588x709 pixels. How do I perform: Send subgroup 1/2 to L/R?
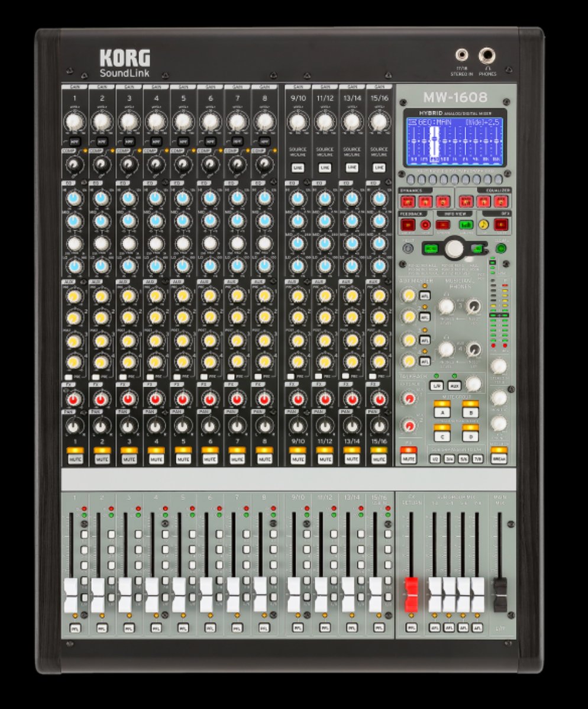[x=435, y=459]
